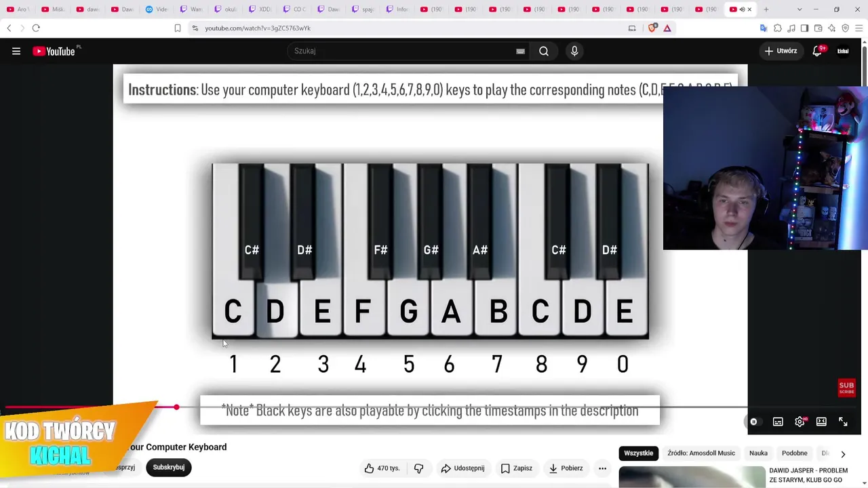Click the Subskrybuj button
Viewport: 868px width, 488px height.
(169, 467)
